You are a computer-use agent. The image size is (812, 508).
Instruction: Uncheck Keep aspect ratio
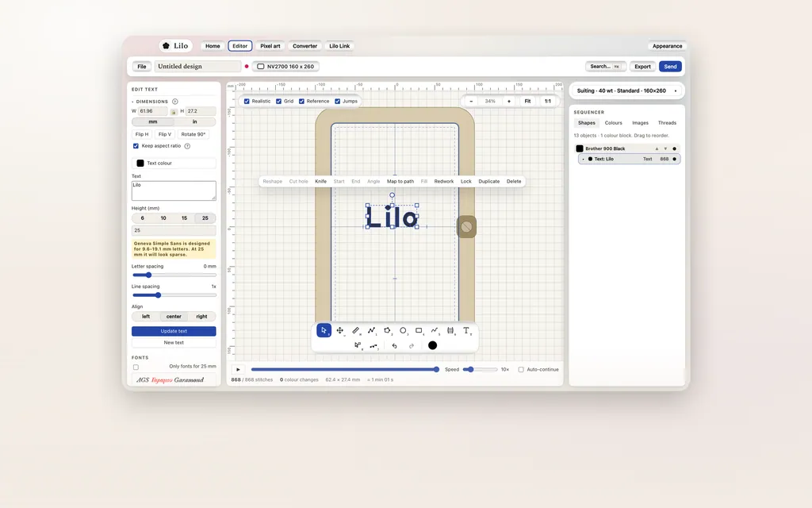point(136,146)
